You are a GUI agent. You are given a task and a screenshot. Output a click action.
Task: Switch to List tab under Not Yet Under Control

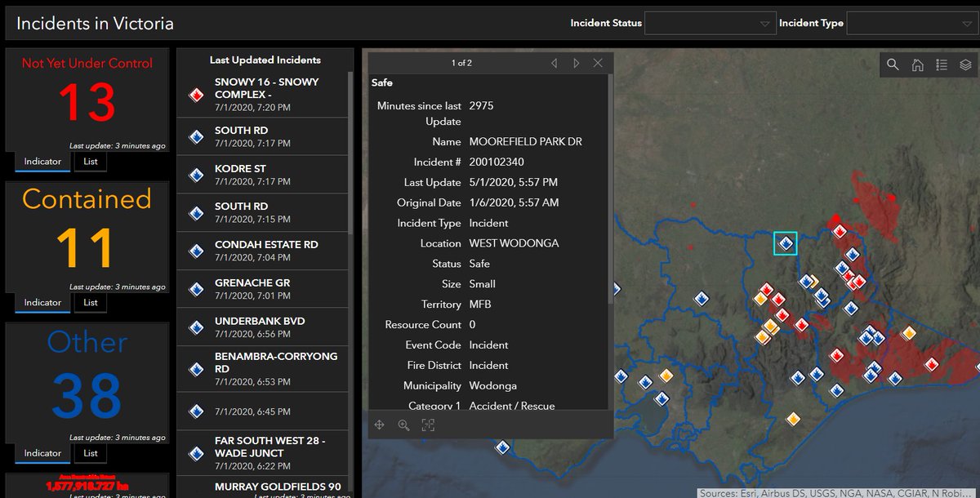[x=91, y=162]
